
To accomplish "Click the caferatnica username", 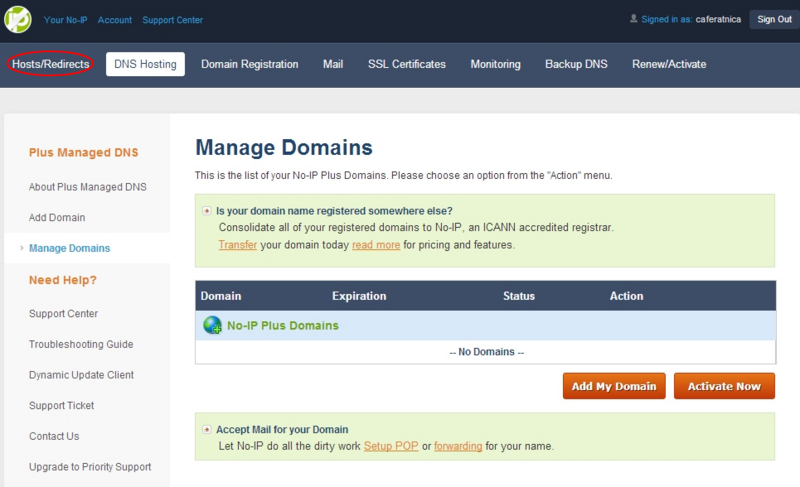I will pyautogui.click(x=718, y=19).
